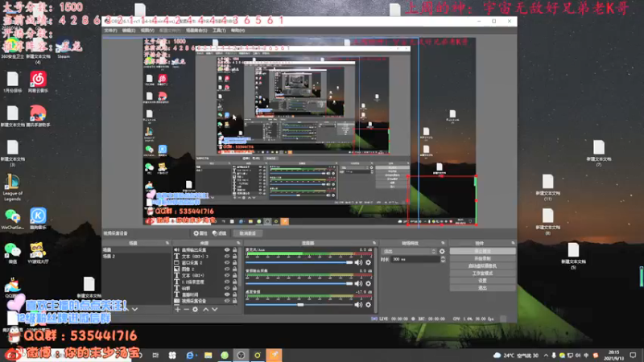Toggle visibility of 窗口采集 2 source
This screenshot has width=644, height=362.
coord(227,263)
